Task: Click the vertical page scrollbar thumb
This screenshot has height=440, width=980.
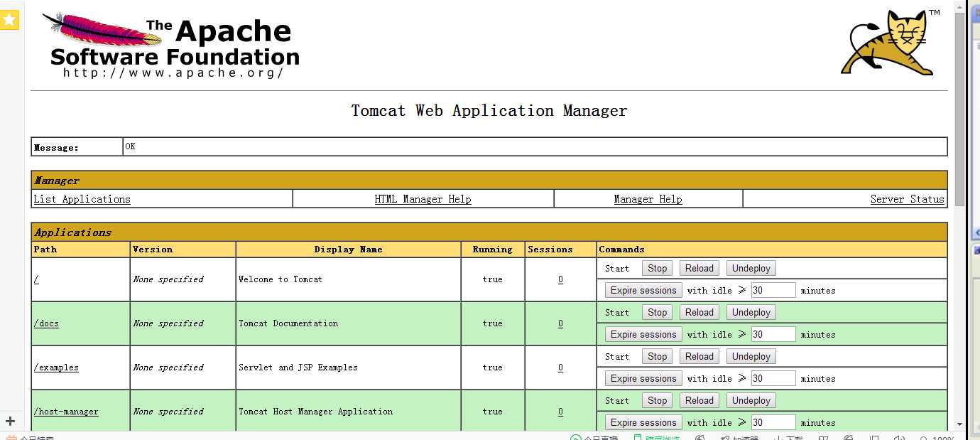Action: (x=960, y=109)
